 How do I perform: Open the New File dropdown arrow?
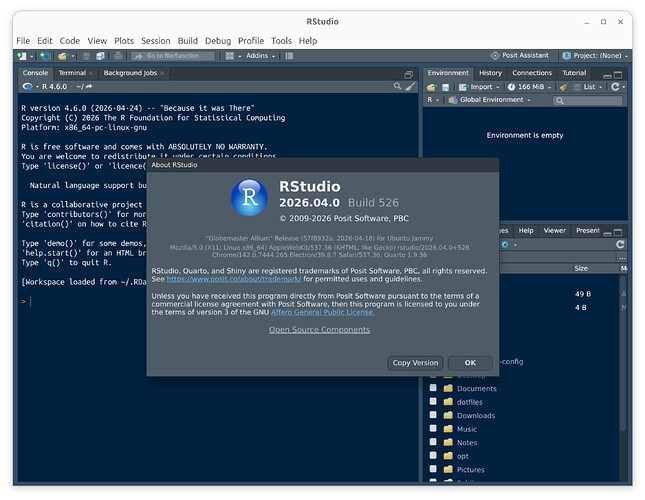[32, 56]
